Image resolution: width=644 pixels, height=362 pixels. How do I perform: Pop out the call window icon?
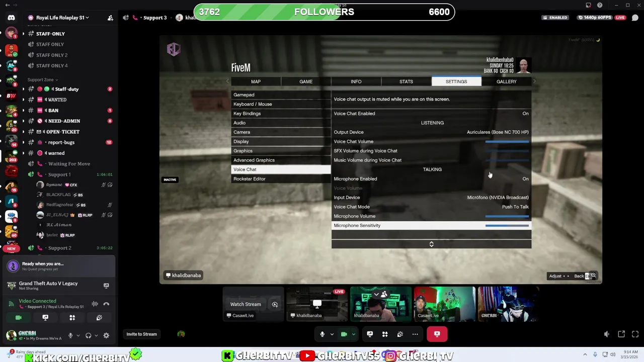pos(621,334)
